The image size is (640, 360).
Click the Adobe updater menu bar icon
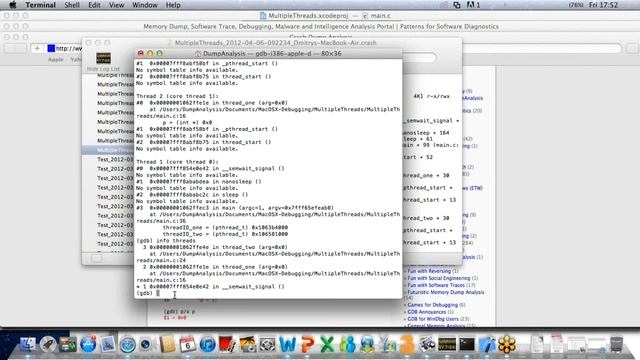point(473,5)
